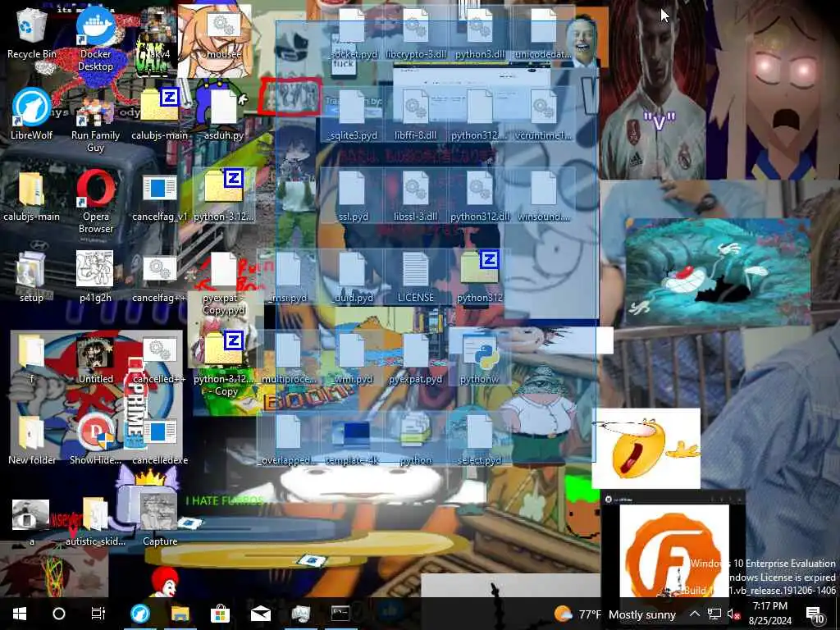The image size is (840, 630).
Task: Select the akv4 desktop icon
Action: 159,33
